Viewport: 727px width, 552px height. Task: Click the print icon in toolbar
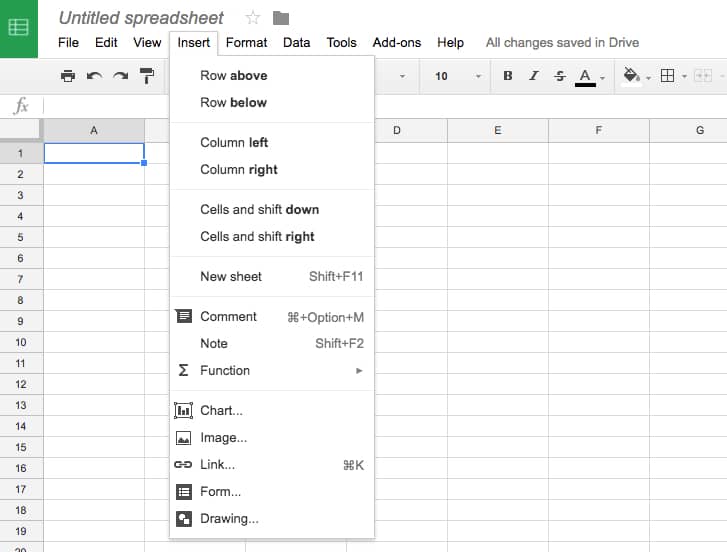tap(68, 76)
